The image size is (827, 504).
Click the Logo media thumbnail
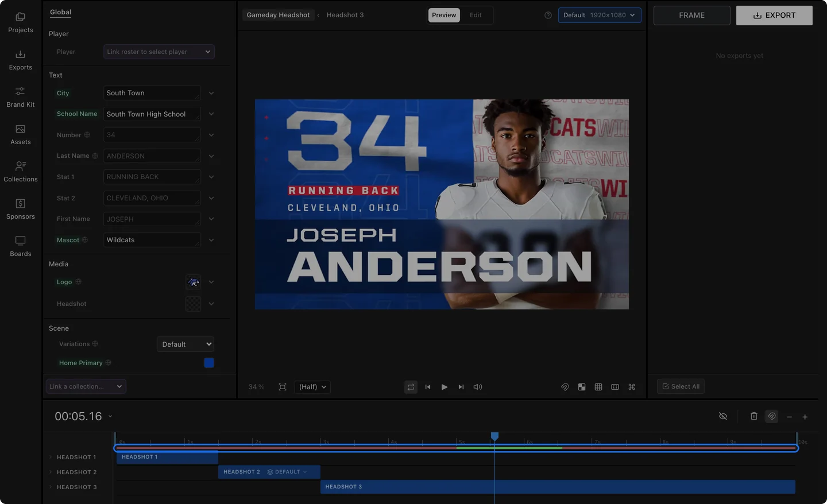click(194, 282)
